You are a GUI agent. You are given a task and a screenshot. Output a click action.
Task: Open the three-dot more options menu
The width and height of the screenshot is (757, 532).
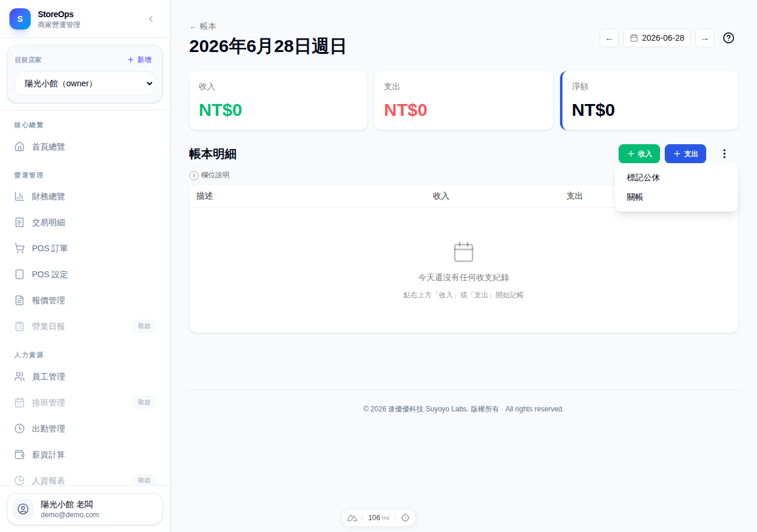click(x=724, y=154)
